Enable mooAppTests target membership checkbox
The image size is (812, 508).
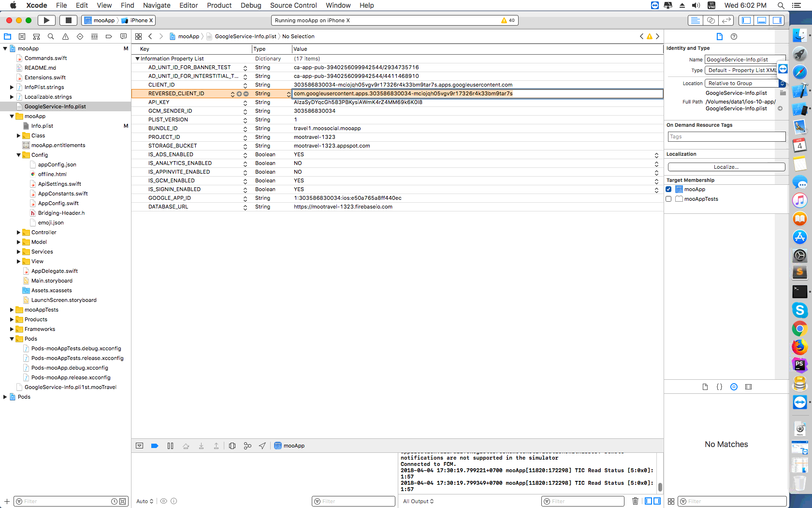(x=668, y=199)
